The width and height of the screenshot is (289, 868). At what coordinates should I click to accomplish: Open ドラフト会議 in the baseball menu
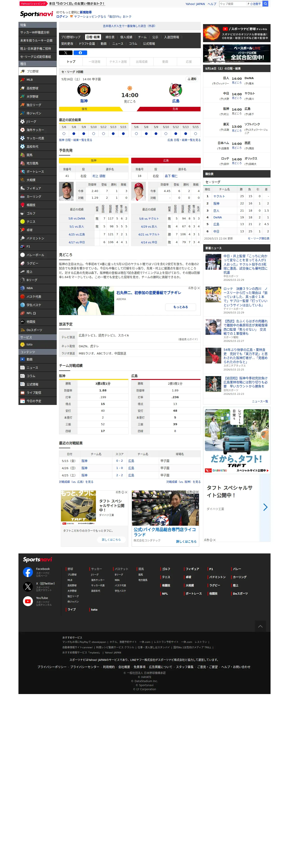tap(87, 44)
